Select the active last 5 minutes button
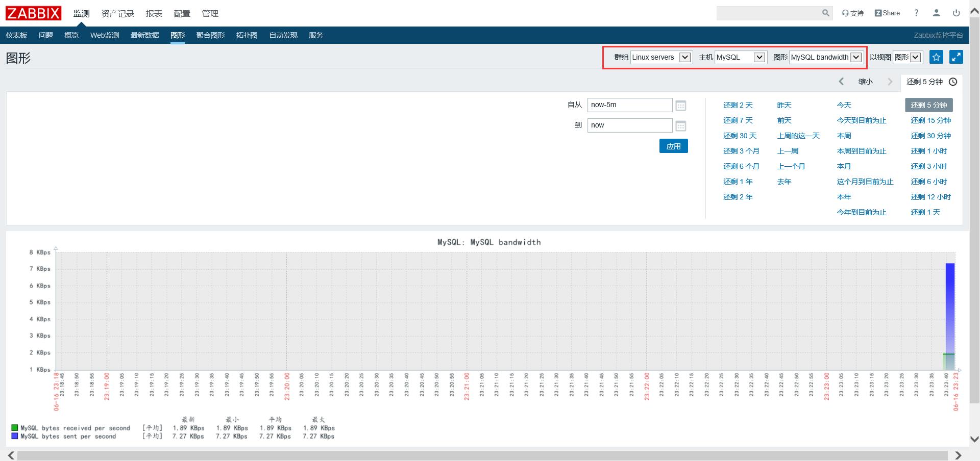This screenshot has width=980, height=461. point(928,105)
